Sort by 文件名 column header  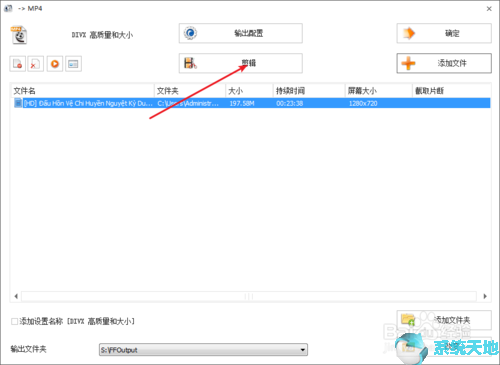(83, 91)
